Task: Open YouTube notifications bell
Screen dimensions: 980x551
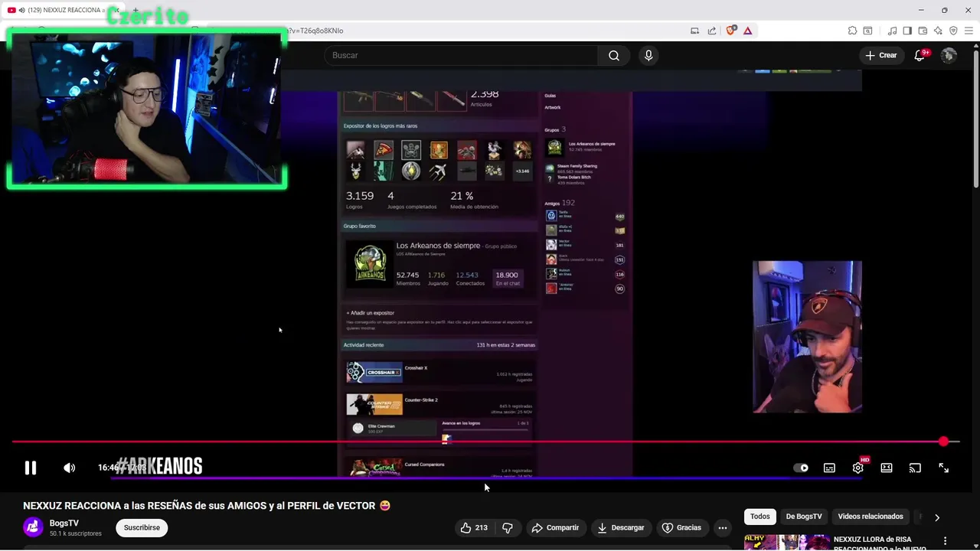Action: point(920,55)
